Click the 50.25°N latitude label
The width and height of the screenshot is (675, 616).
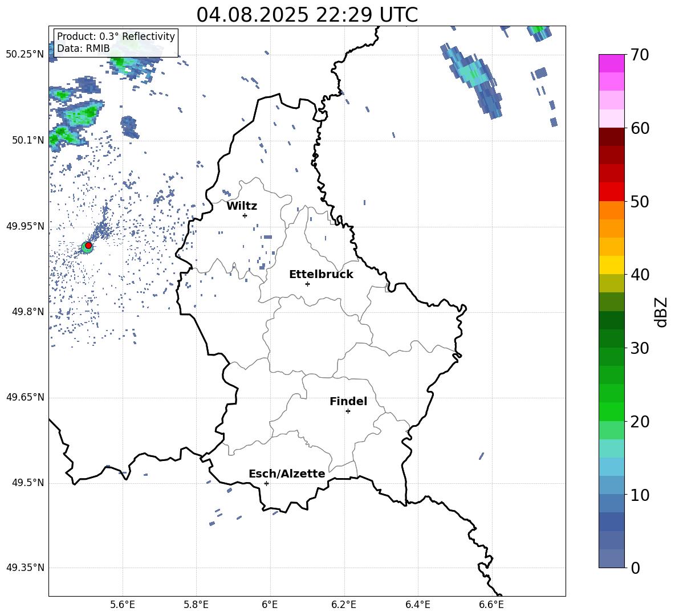(25, 55)
